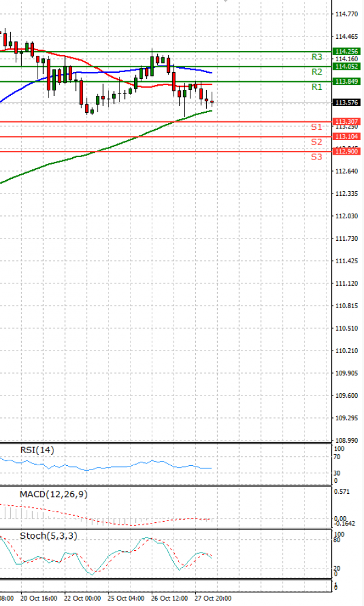Select the R2 label on chart
Image resolution: width=364 pixels, height=606 pixels.
[317, 72]
